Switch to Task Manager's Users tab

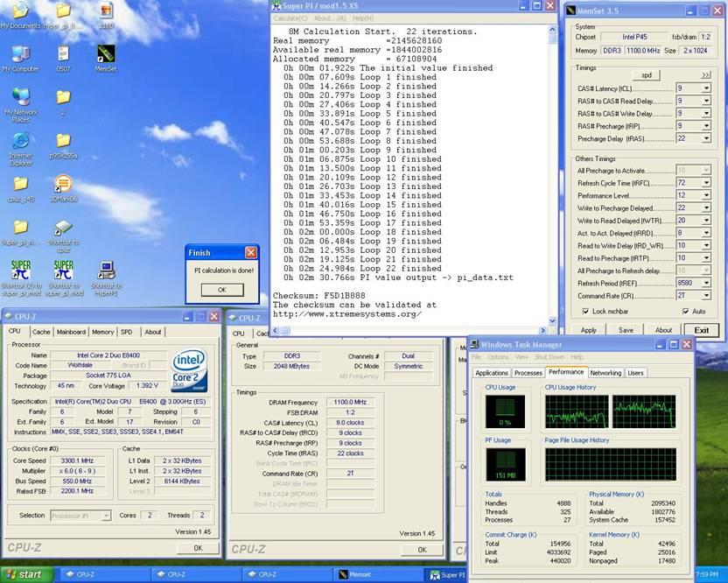click(x=635, y=373)
